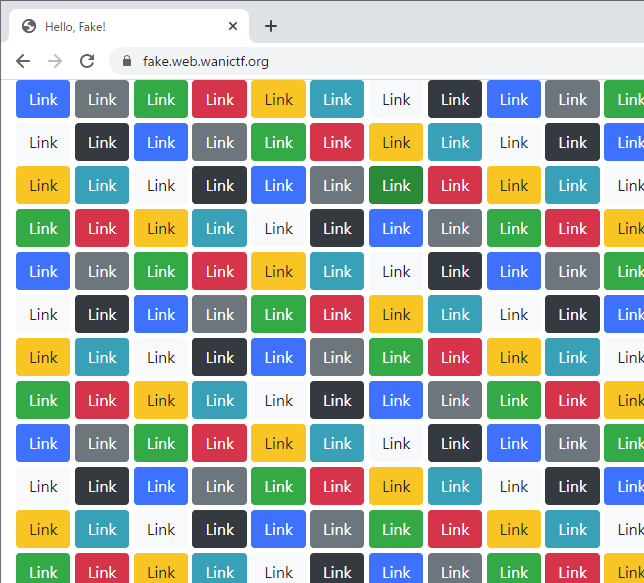
Task: Click the browser forward arrow
Action: (55, 61)
